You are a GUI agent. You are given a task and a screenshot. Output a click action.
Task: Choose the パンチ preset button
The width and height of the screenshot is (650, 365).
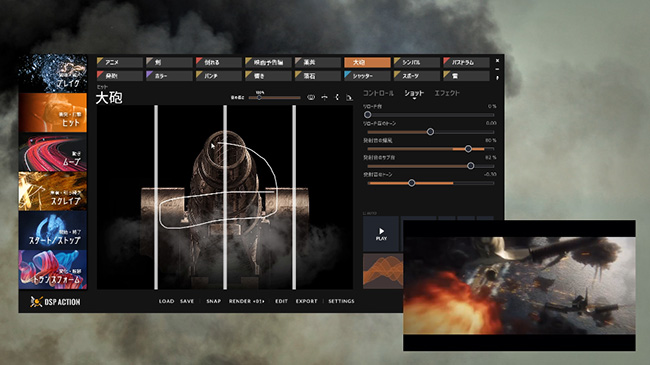pyautogui.click(x=218, y=75)
